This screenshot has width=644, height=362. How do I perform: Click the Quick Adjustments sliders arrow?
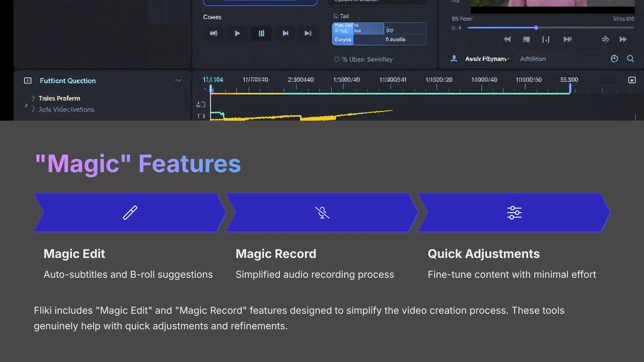(x=514, y=212)
